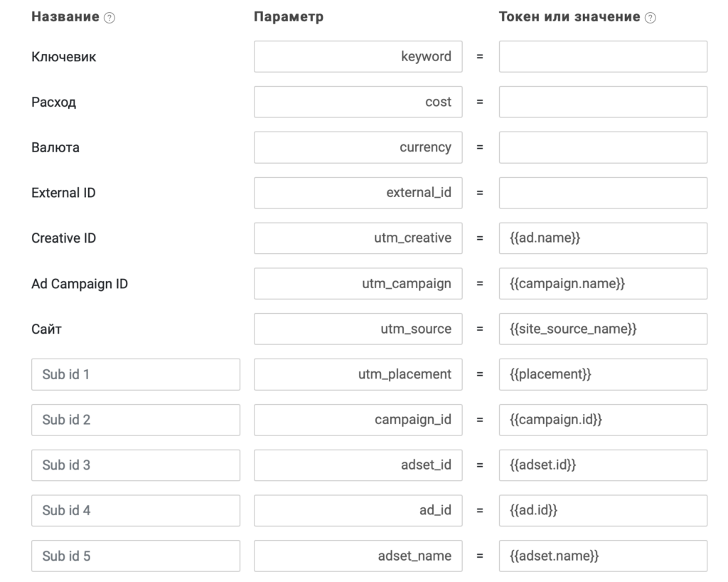Click the adset_id parameter field
728x582 pixels.
tap(358, 465)
